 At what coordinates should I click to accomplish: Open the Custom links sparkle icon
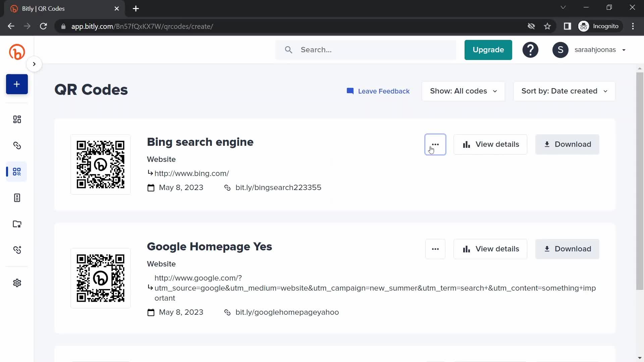[17, 250]
